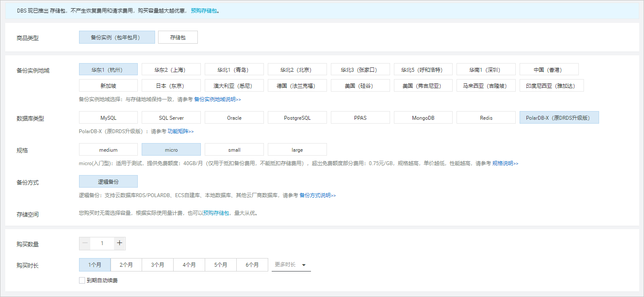Screen dimensions: 644x297
Task: Open the 更多时长 duration dropdown
Action: (x=291, y=265)
